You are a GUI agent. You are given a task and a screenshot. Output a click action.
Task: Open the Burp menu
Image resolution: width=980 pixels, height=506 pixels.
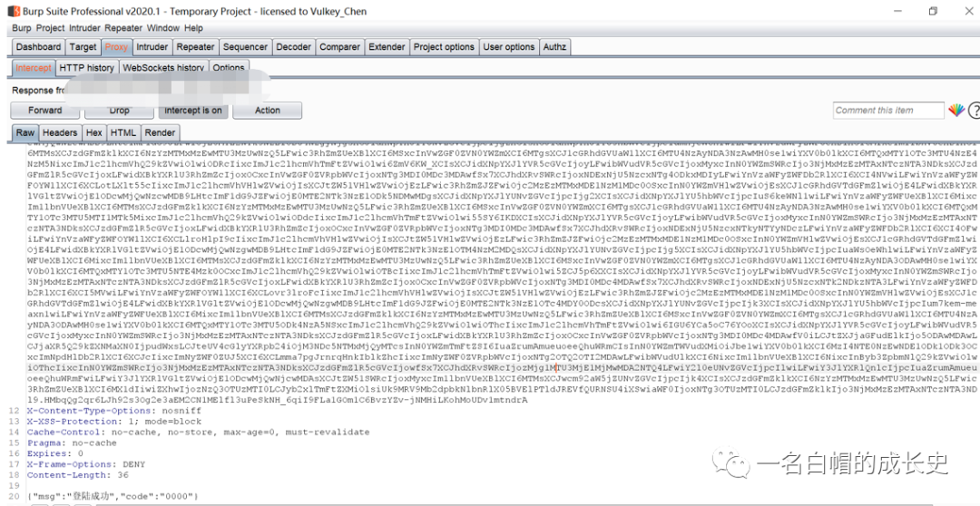(21, 28)
